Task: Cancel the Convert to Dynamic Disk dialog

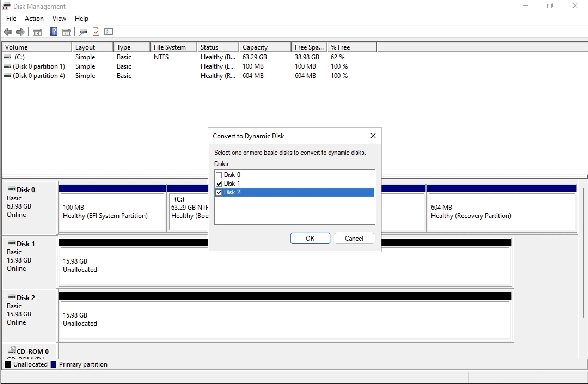Action: 354,238
